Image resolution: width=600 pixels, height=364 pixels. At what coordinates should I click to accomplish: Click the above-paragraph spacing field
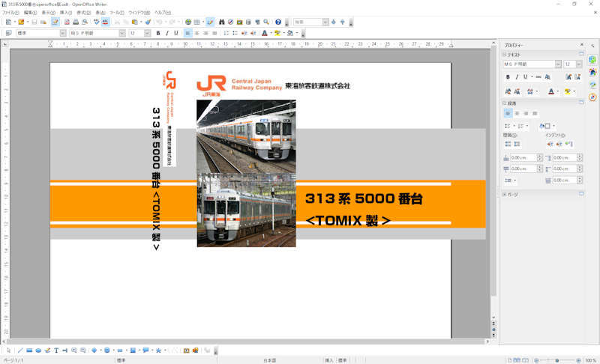tap(523, 157)
